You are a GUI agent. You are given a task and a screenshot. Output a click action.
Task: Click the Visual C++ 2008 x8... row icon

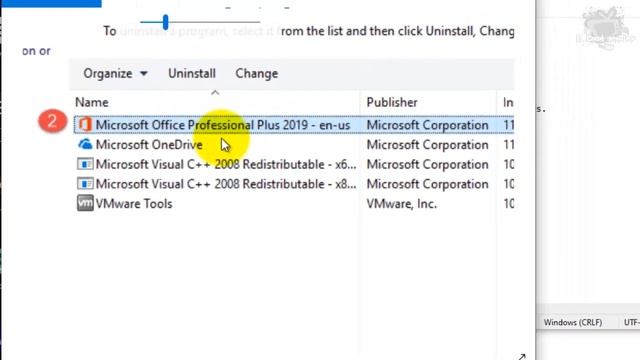click(x=85, y=184)
